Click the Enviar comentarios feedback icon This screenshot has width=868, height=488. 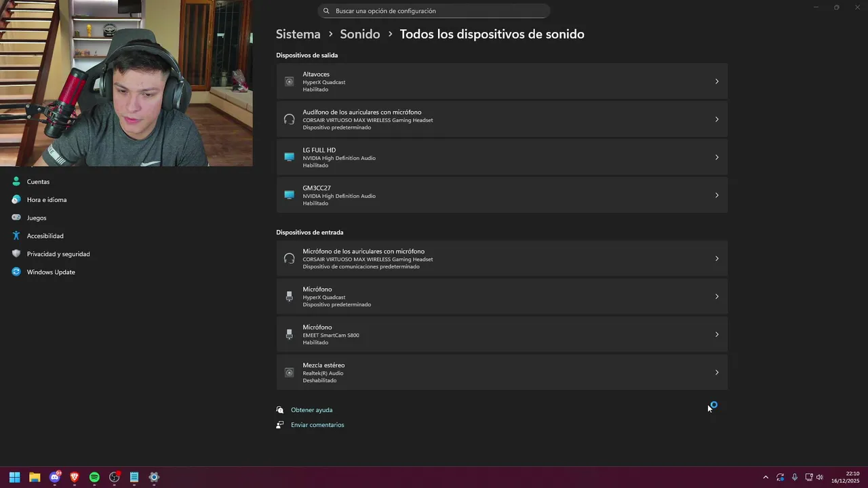[280, 425]
